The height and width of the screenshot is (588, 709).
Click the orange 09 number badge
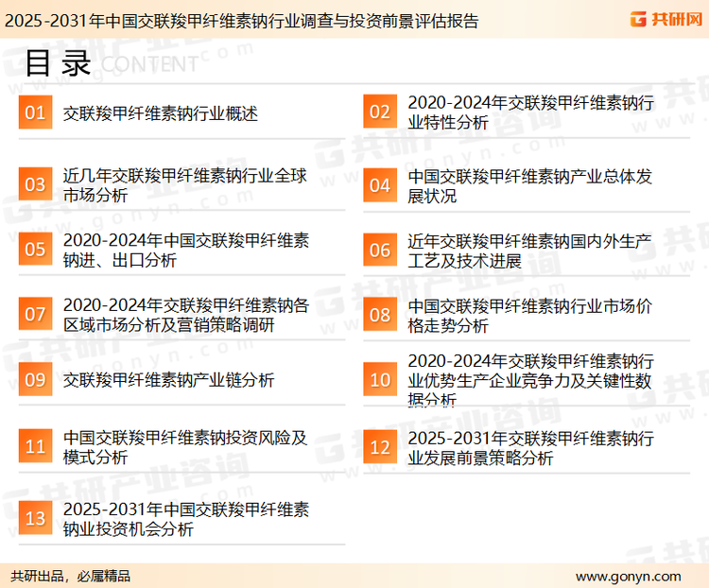pos(35,379)
